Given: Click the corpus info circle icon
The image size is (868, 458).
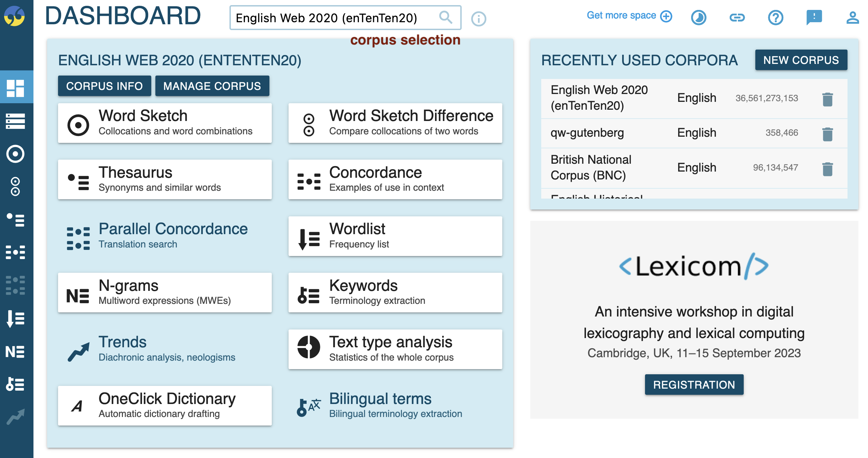Looking at the screenshot, I should [479, 19].
